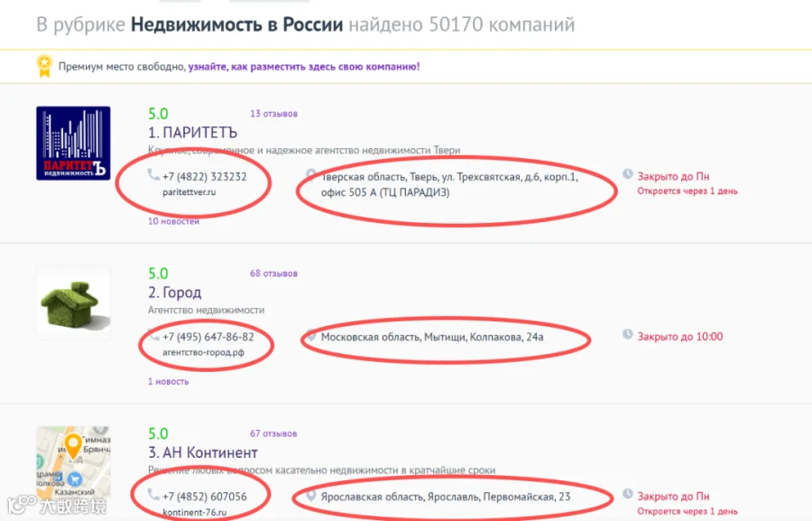This screenshot has height=521, width=812.
Task: Click АН Континент Закрыто до Пн status
Action: click(673, 496)
